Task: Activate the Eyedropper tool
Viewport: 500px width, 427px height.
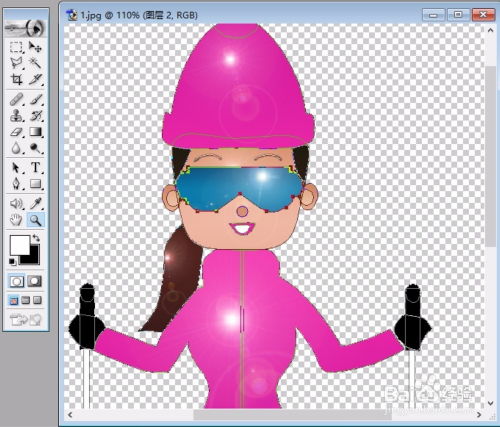Action: pos(35,203)
